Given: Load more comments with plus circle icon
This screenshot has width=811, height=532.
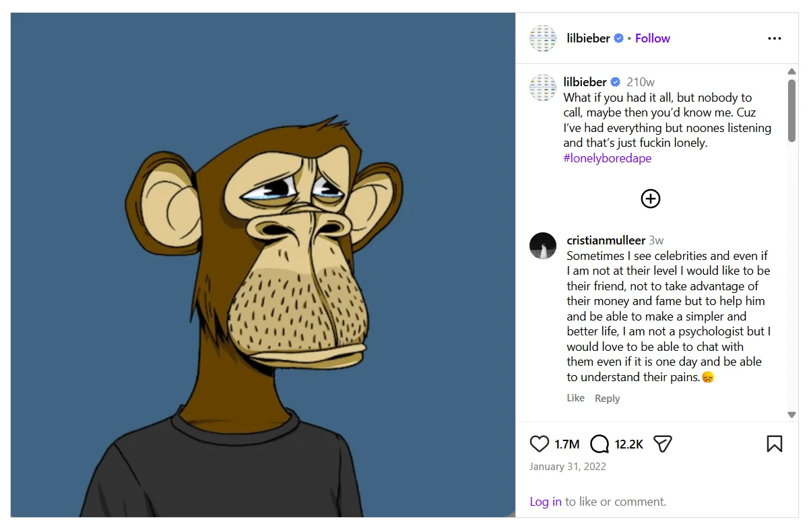Looking at the screenshot, I should 650,199.
